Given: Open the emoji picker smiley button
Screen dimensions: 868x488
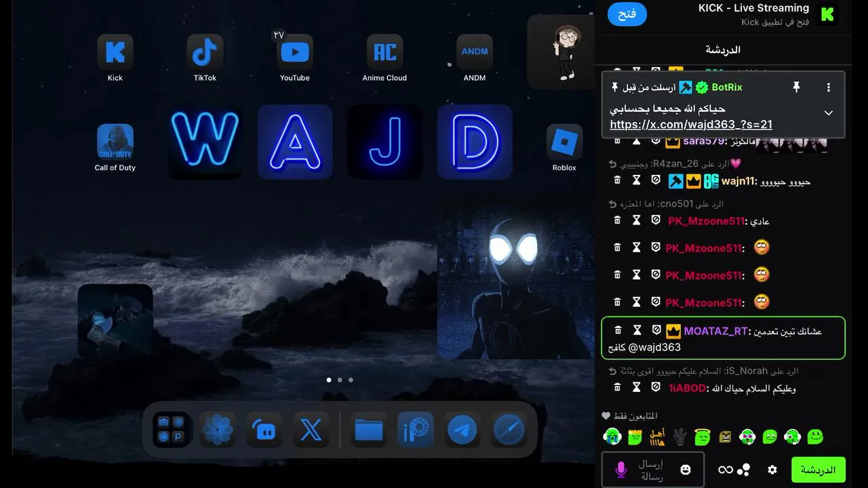Looking at the screenshot, I should pos(686,470).
